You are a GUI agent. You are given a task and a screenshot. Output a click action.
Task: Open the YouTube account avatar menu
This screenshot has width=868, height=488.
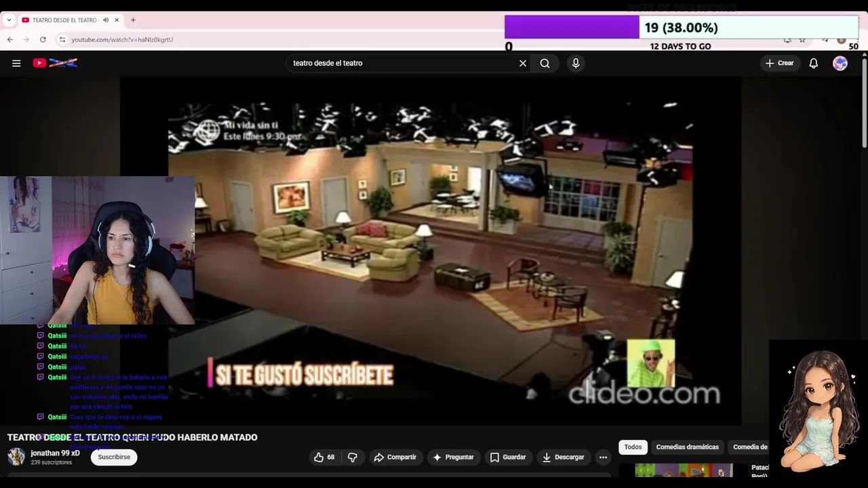840,63
